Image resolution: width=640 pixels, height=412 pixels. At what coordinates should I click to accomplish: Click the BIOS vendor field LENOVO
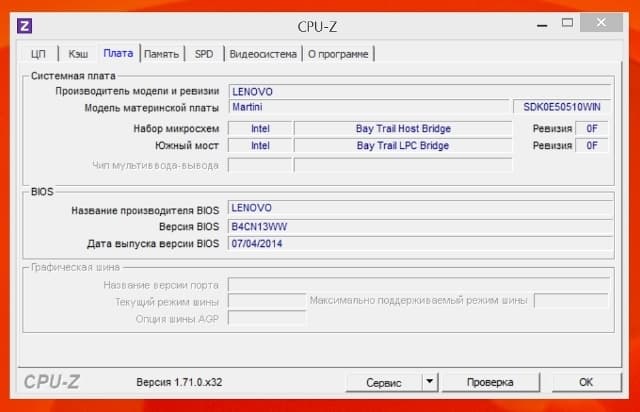click(x=420, y=208)
